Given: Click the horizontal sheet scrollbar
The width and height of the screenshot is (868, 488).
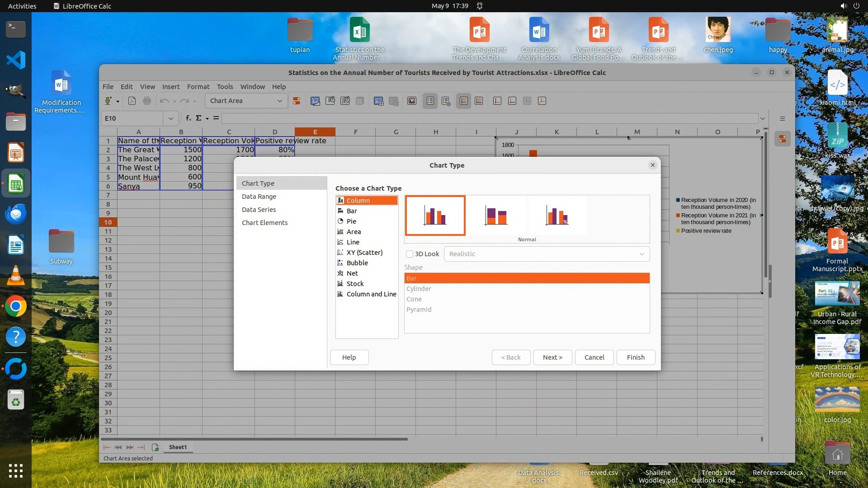Looking at the screenshot, I should [x=254, y=439].
